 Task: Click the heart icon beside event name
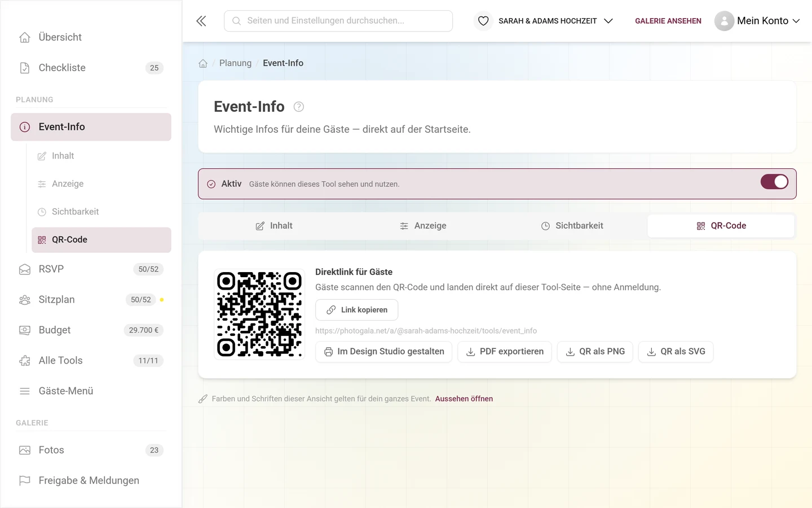(x=483, y=21)
